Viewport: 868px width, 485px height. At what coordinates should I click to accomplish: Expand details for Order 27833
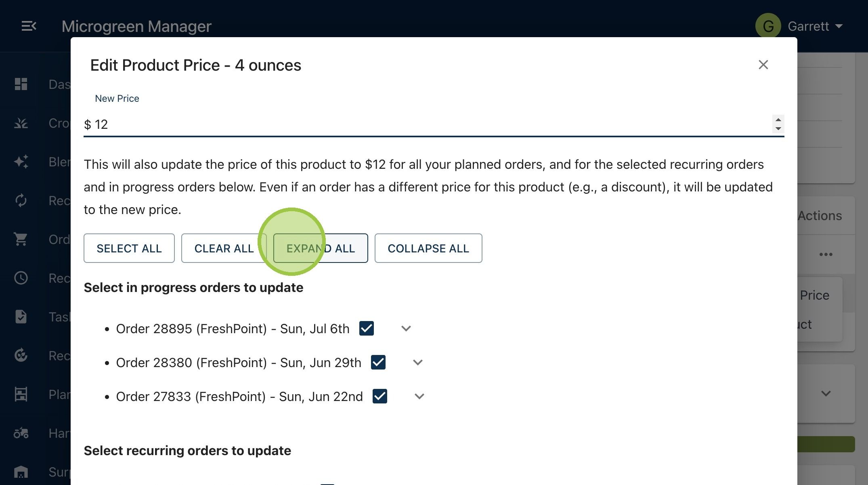[419, 397]
